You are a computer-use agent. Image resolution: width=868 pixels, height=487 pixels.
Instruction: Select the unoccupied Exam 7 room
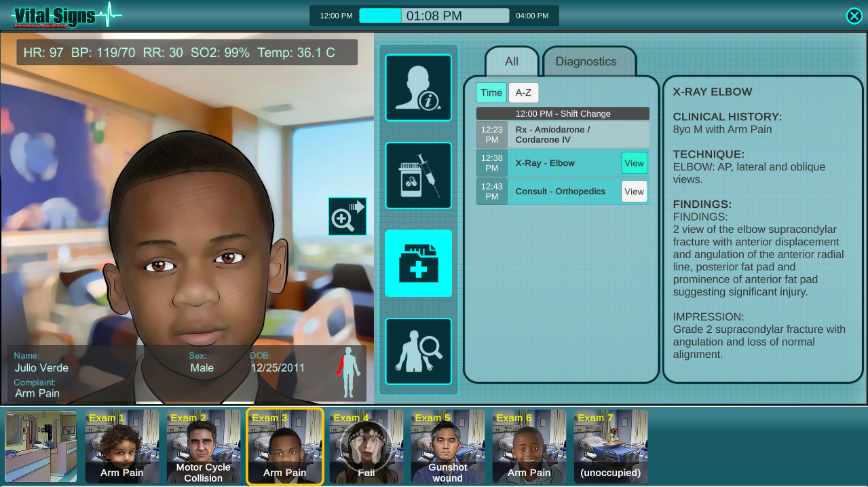(609, 445)
